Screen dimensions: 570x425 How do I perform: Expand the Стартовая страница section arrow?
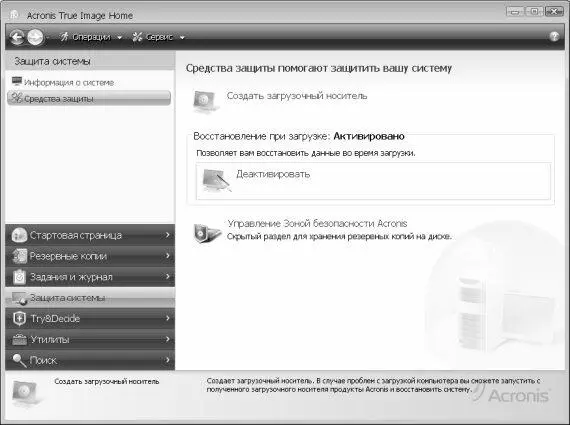168,235
